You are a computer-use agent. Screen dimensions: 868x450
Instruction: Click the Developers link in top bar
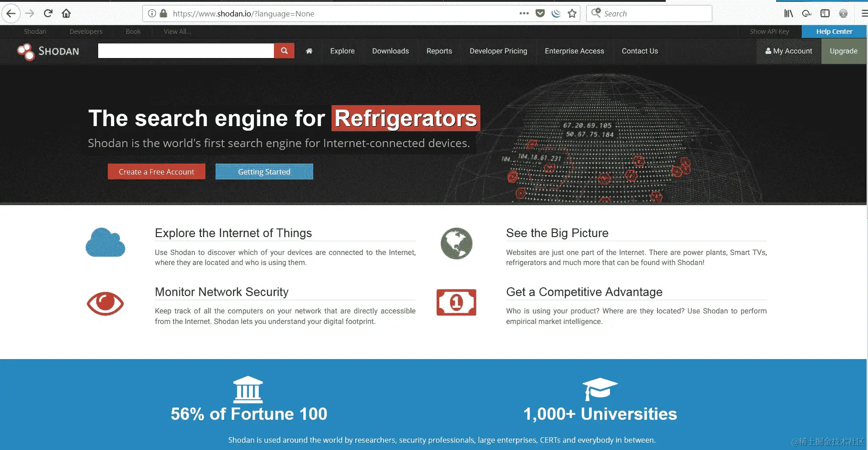point(86,32)
